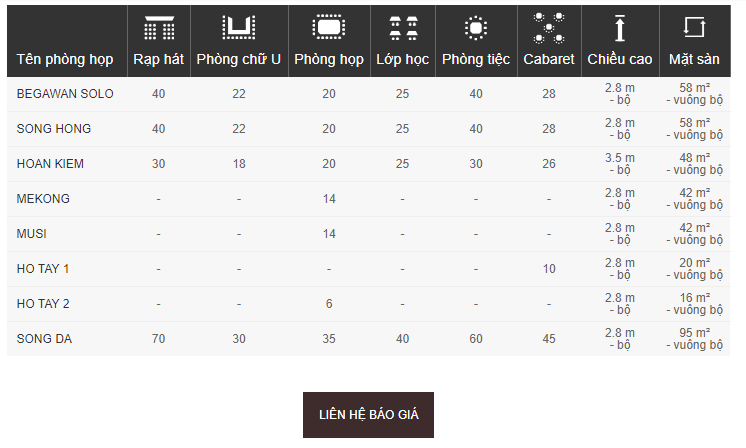Image resolution: width=746 pixels, height=448 pixels.
Task: Click the Mặt sàn floor area icon
Action: pos(694,27)
